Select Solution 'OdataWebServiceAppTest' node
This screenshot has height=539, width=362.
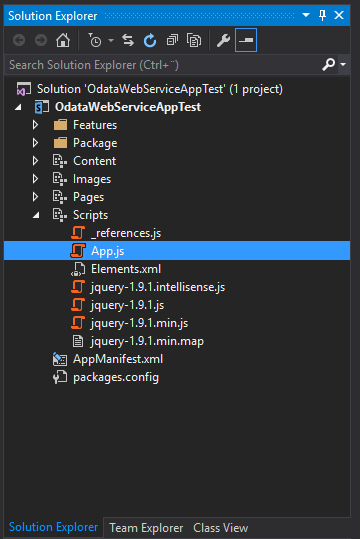(x=160, y=89)
